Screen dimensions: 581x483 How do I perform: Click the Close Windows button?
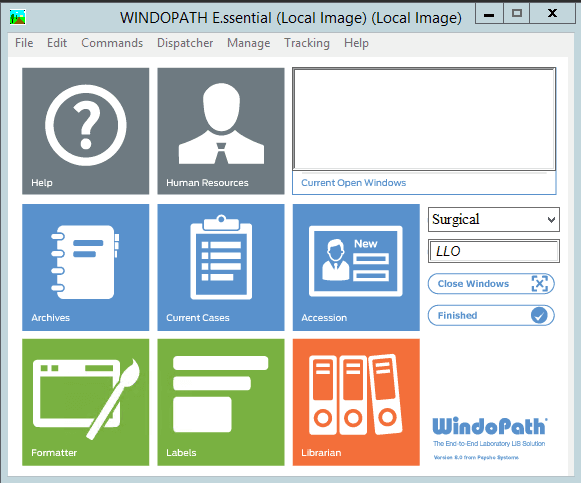tap(491, 284)
